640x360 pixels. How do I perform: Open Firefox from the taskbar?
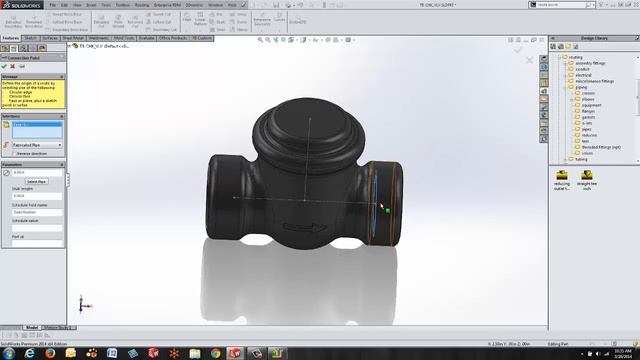click(50, 353)
